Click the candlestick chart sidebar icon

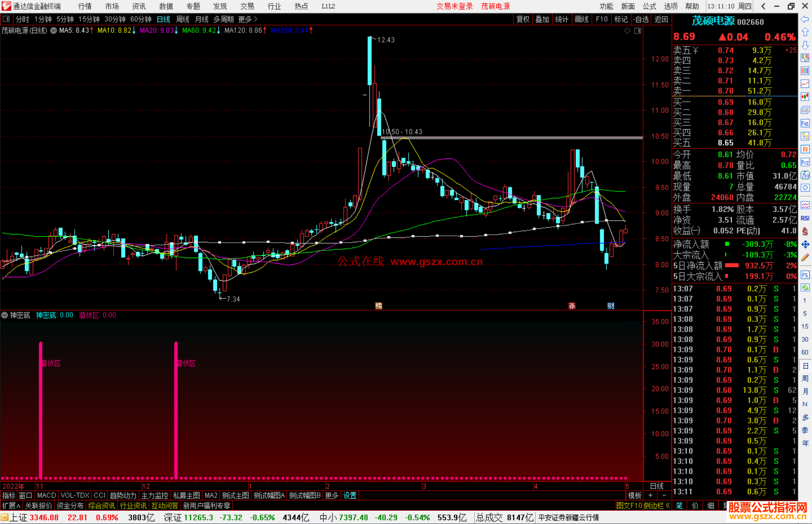[x=805, y=97]
